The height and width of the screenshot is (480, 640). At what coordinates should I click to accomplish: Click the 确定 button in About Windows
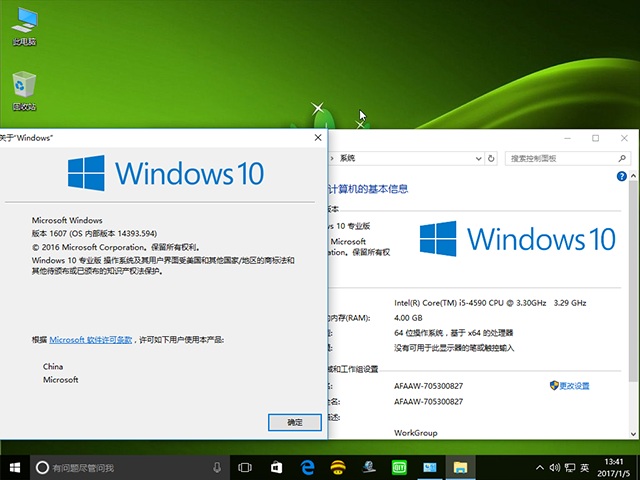click(295, 422)
